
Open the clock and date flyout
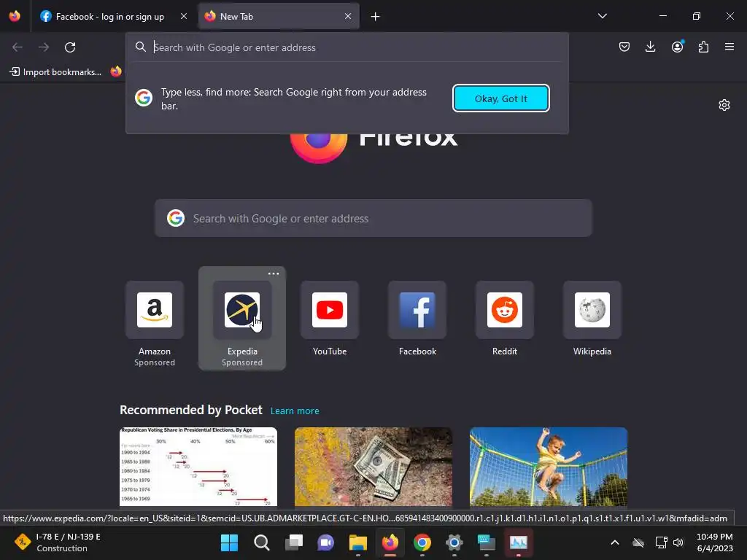click(715, 542)
